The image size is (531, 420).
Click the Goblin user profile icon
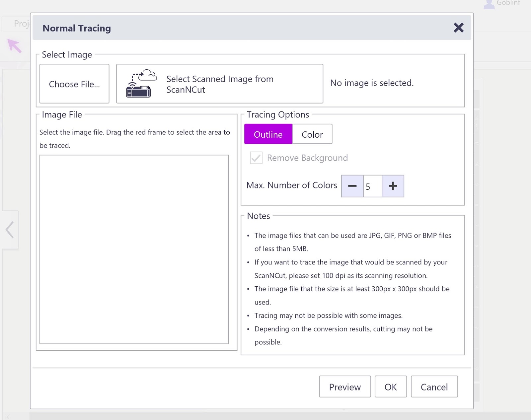coord(489,4)
